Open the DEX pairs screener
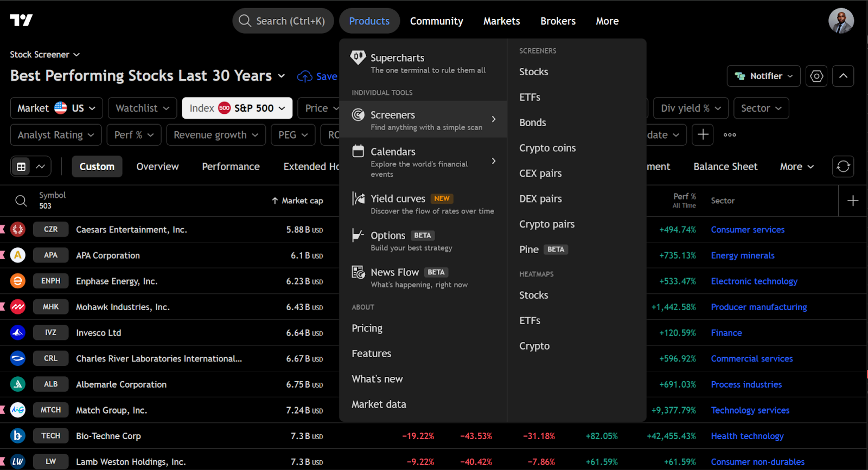 [x=540, y=199]
